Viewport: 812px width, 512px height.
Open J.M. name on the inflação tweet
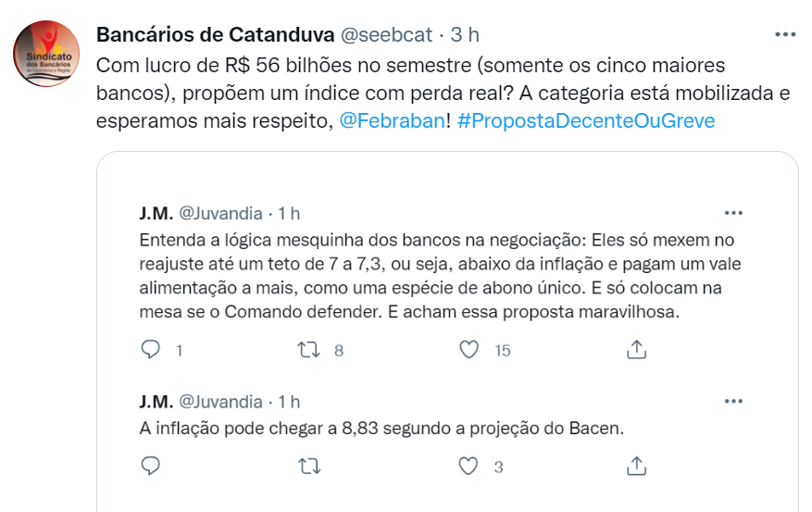pyautogui.click(x=156, y=402)
